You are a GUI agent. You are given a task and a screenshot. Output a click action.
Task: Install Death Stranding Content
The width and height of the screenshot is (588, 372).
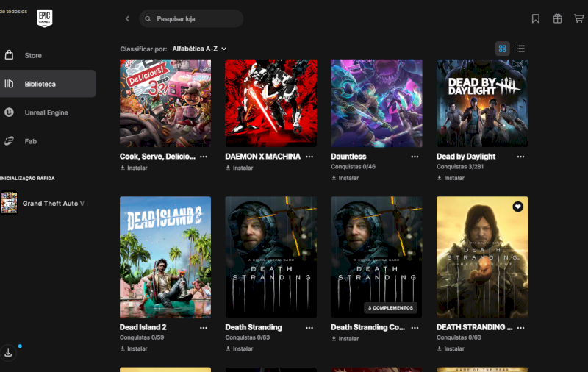tap(345, 339)
